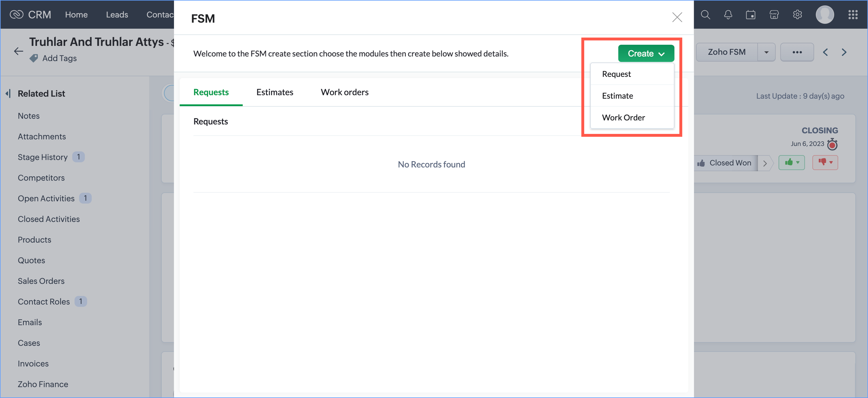868x398 pixels.
Task: Open the settings gear icon
Action: click(797, 15)
